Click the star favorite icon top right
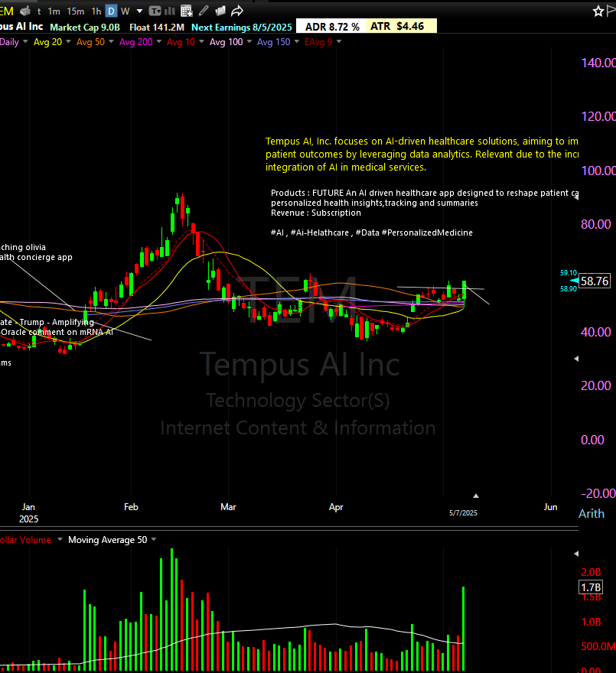This screenshot has height=673, width=616. tap(597, 11)
